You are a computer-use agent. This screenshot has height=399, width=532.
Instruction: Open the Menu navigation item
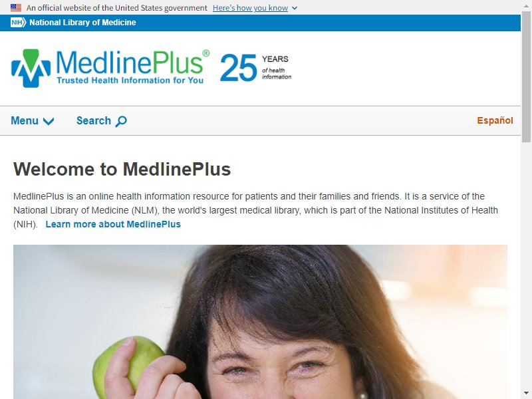click(x=33, y=121)
